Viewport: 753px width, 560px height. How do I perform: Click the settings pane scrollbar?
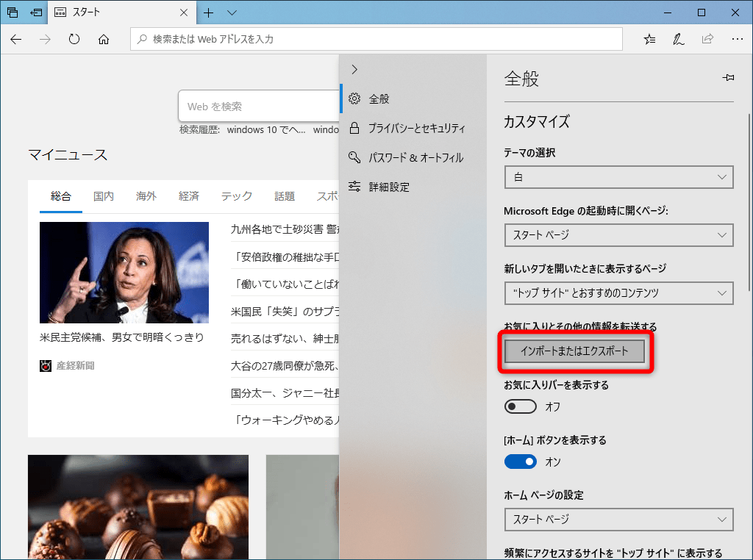click(x=749, y=202)
